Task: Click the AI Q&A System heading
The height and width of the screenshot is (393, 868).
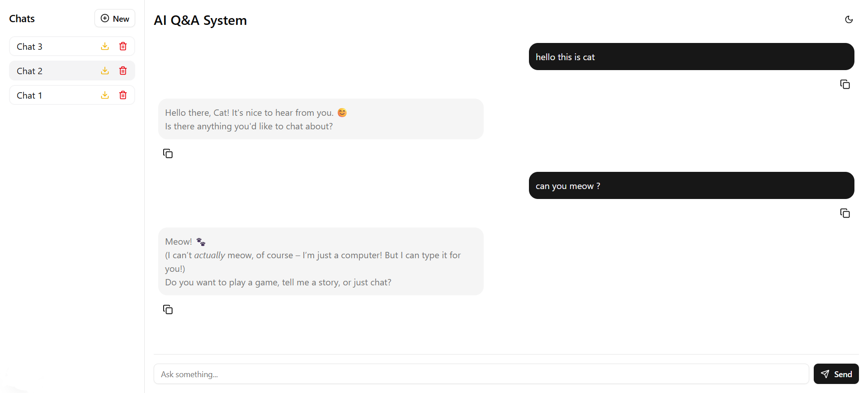Action: (200, 20)
